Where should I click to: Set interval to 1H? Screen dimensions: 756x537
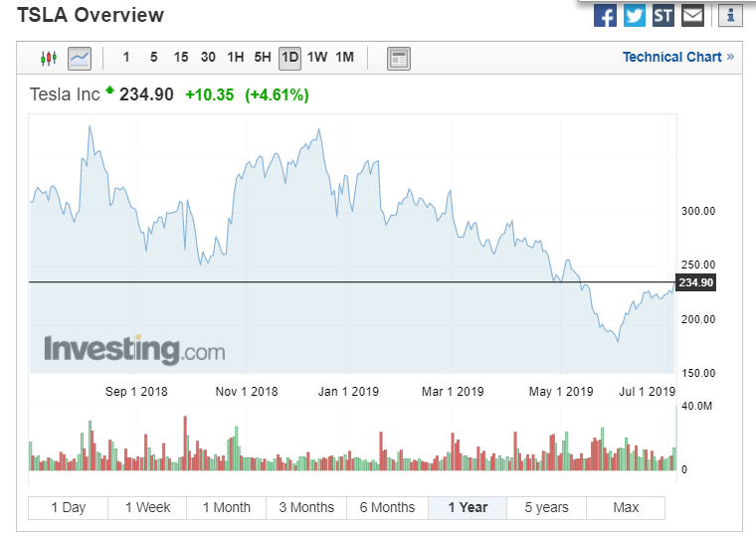pyautogui.click(x=236, y=58)
